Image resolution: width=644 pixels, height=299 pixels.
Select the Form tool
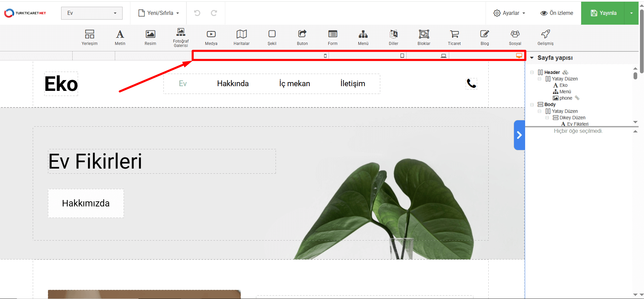click(x=333, y=37)
